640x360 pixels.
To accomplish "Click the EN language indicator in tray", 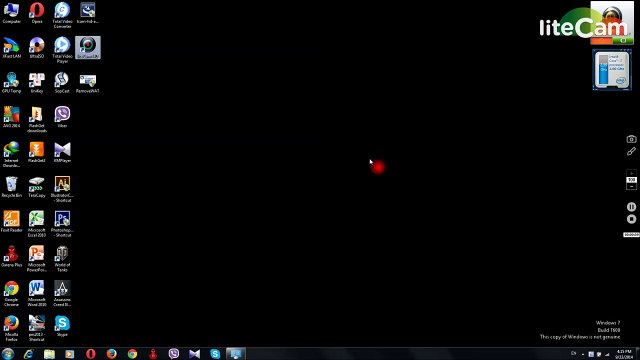I will pos(573,353).
